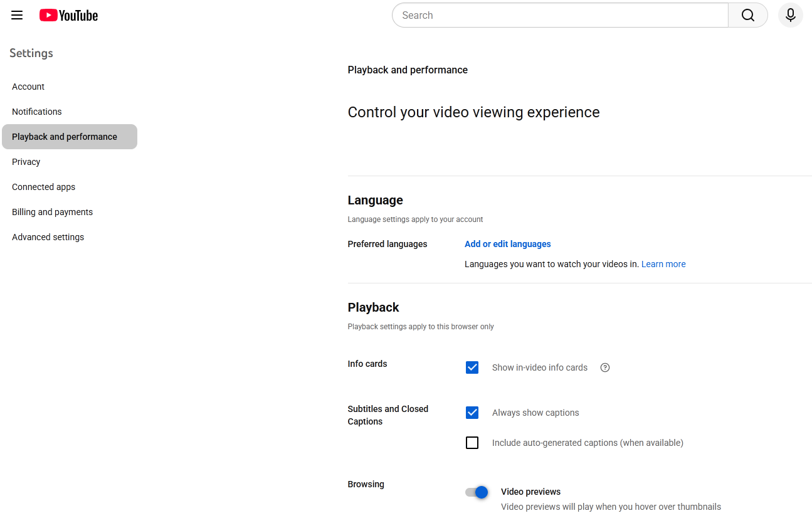Viewport: 812px width, 523px height.
Task: Start voice search with microphone icon
Action: coord(790,15)
